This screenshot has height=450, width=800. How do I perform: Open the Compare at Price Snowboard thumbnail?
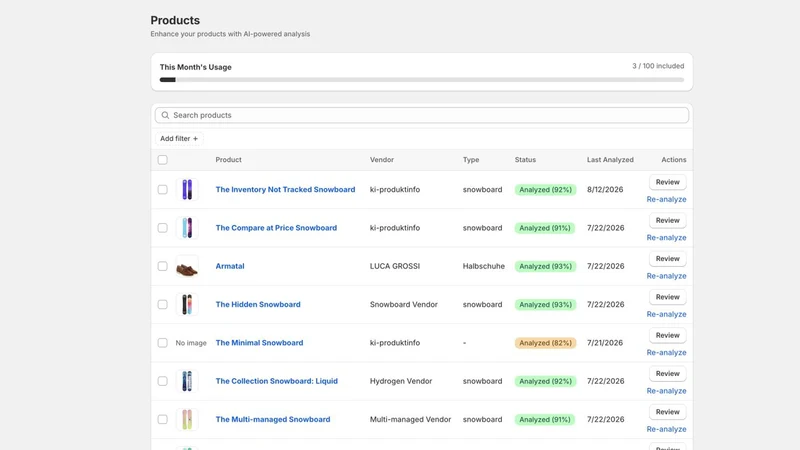pyautogui.click(x=187, y=228)
